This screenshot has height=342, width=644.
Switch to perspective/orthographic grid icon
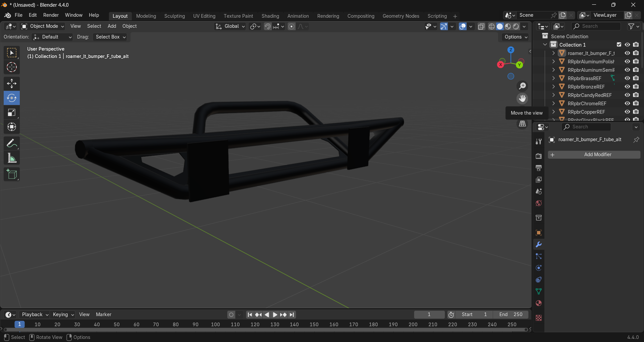(x=523, y=124)
